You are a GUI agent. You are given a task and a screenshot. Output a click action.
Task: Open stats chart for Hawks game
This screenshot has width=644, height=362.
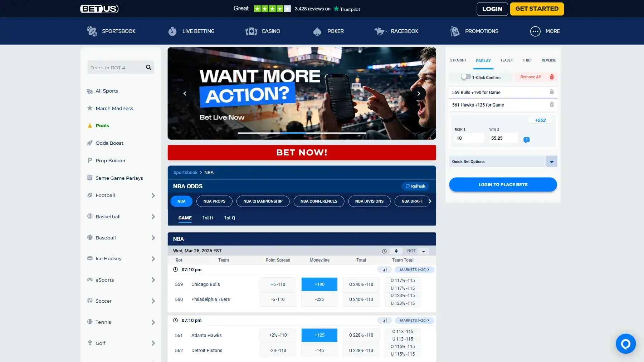coord(385,321)
